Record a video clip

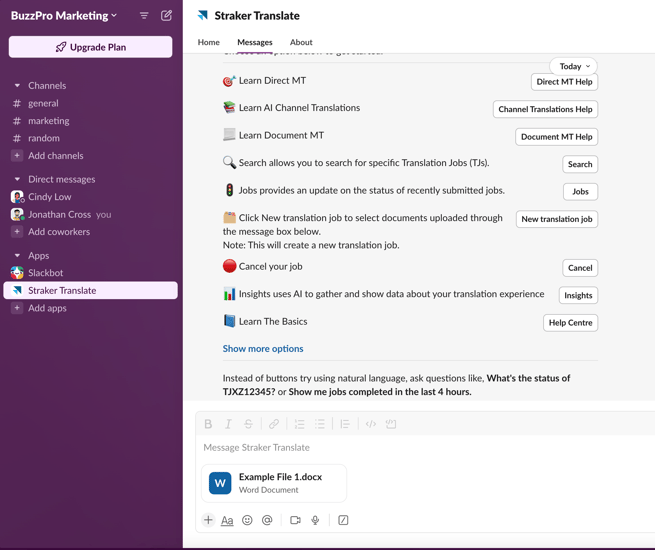click(x=295, y=520)
